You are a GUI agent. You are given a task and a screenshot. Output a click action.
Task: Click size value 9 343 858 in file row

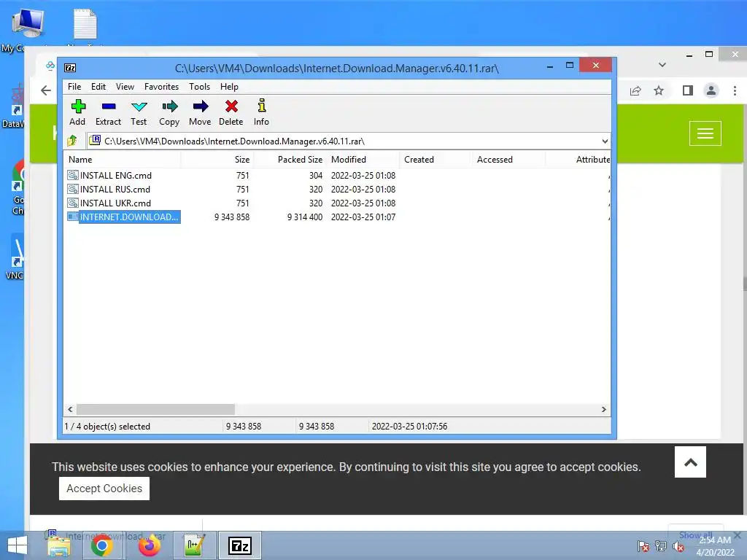[232, 217]
